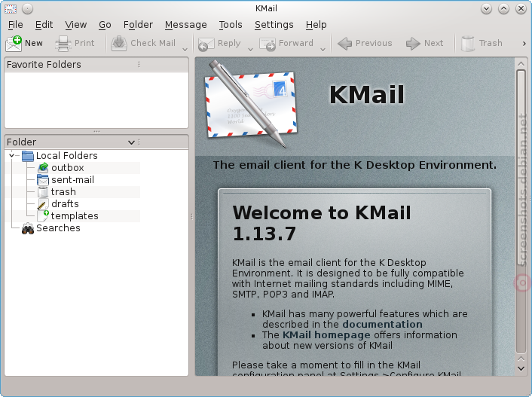
Task: Open the Go menu
Action: pyautogui.click(x=105, y=25)
